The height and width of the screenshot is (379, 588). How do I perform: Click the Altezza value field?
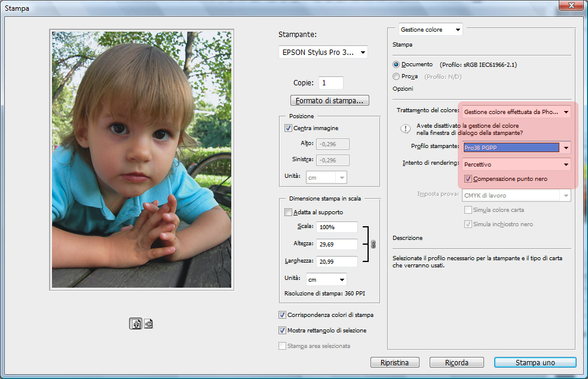(x=337, y=244)
